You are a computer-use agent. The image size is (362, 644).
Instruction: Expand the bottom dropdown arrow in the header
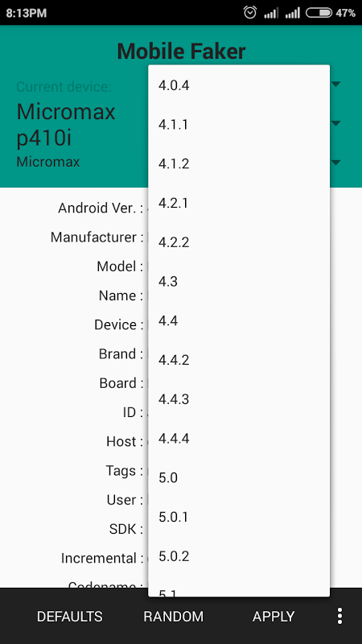pyautogui.click(x=336, y=163)
